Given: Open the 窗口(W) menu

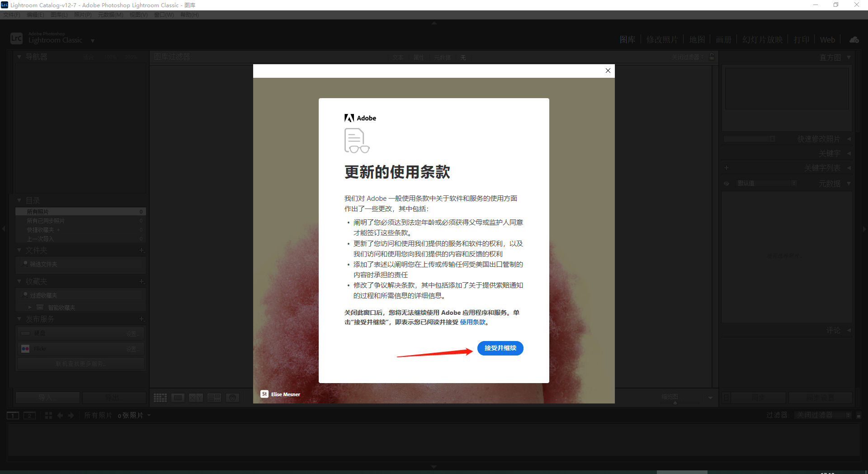Looking at the screenshot, I should coord(164,15).
